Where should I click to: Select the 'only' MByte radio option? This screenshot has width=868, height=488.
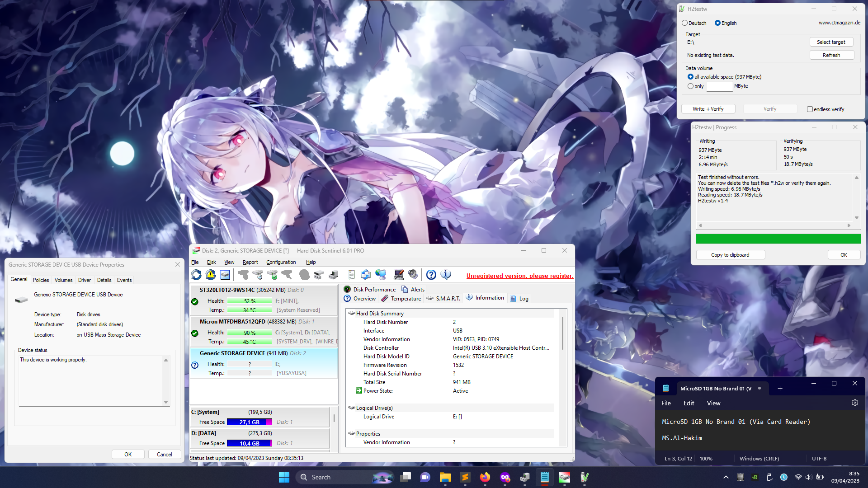coord(690,86)
